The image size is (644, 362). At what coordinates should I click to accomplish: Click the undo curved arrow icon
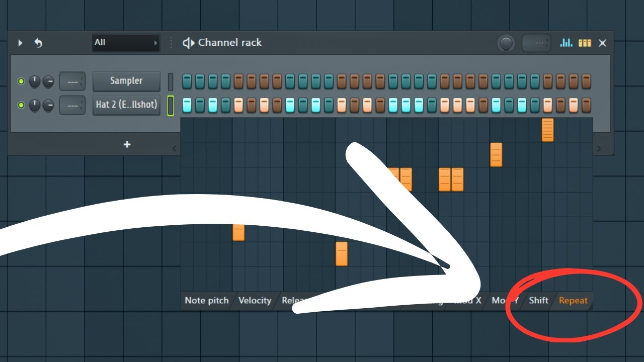[38, 43]
